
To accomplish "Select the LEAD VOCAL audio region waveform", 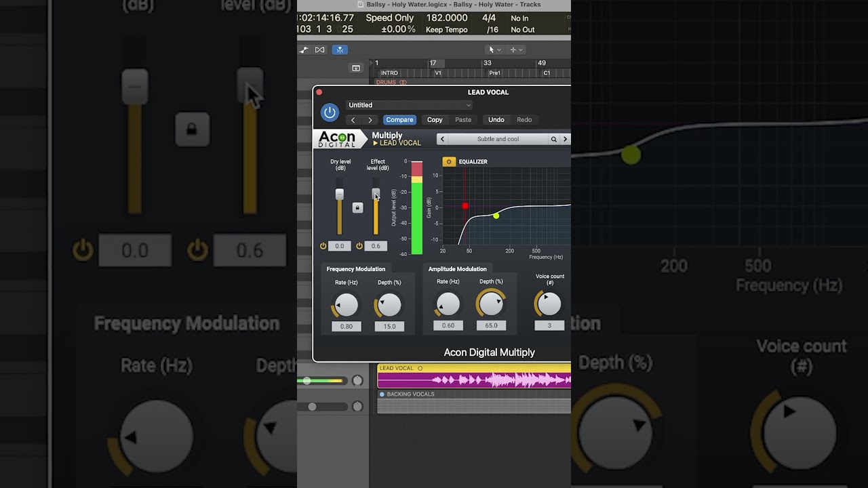I will coord(475,380).
